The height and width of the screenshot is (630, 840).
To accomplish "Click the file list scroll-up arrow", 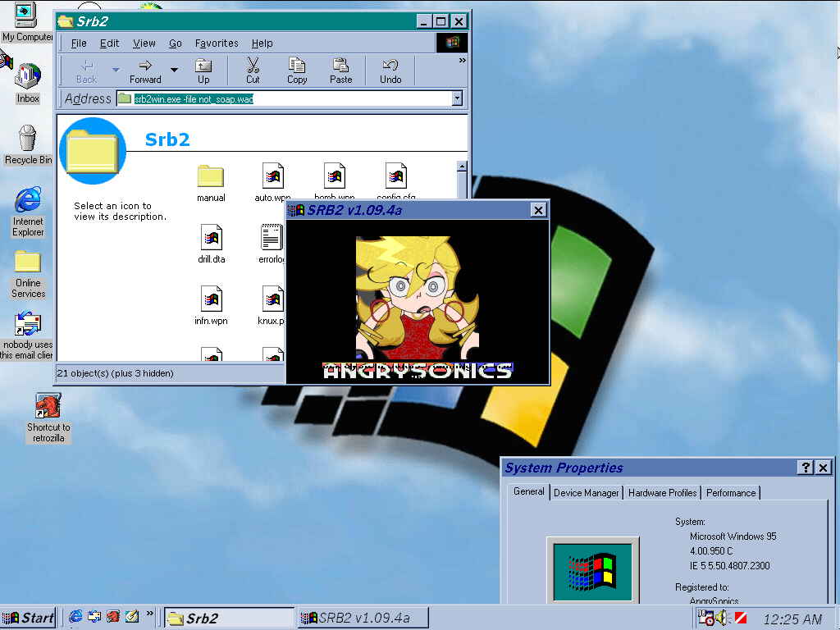I will [462, 166].
